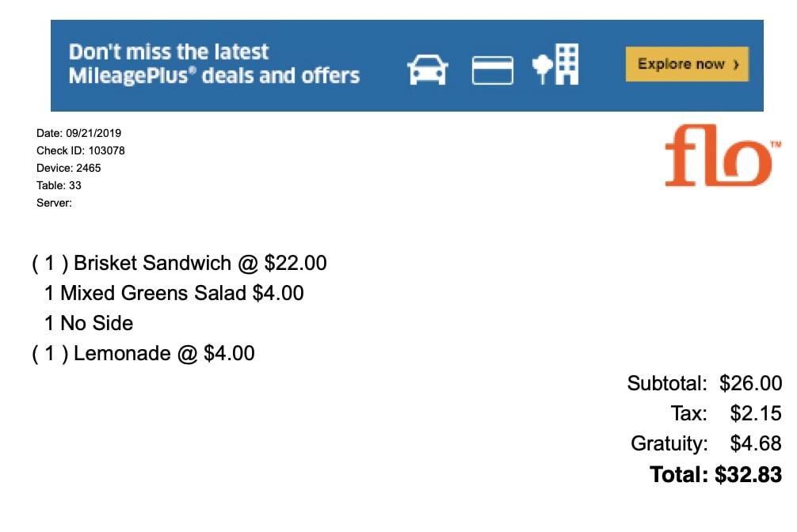Click the MileagePlus deals and offers headline
The height and width of the screenshot is (532, 797).
click(214, 63)
